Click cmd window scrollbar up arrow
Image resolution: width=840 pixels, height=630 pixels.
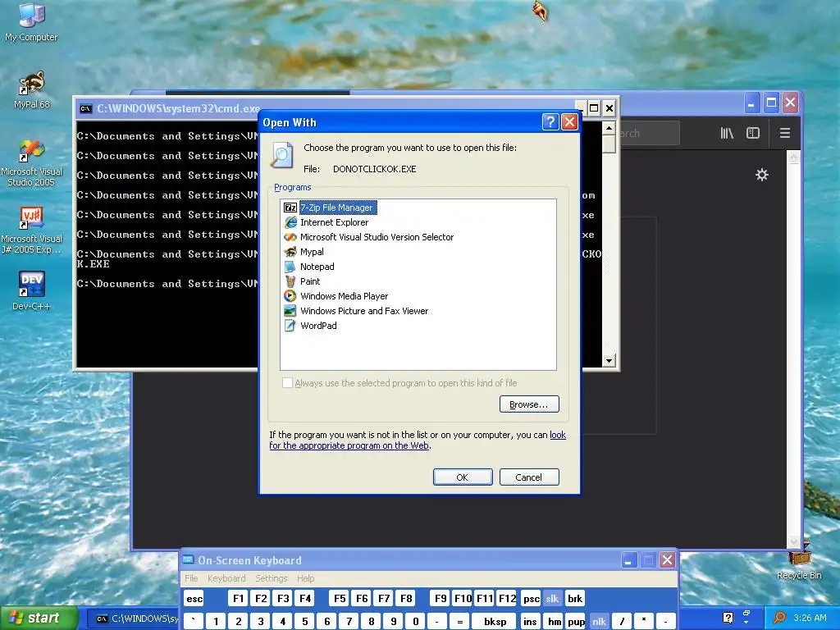coord(608,128)
